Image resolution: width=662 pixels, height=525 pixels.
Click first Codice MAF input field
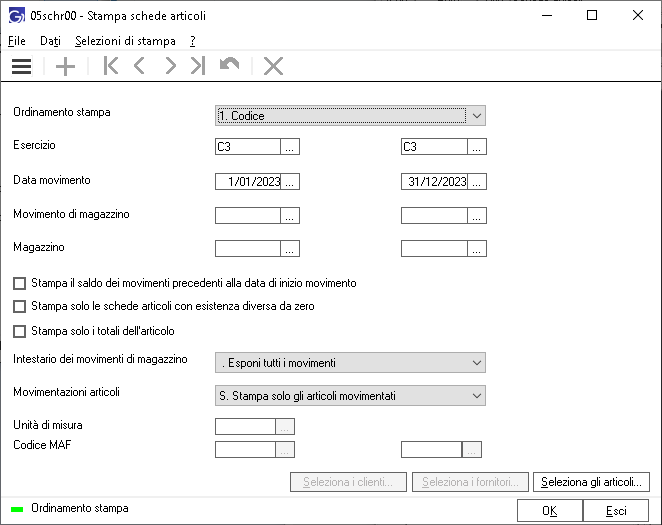245,449
